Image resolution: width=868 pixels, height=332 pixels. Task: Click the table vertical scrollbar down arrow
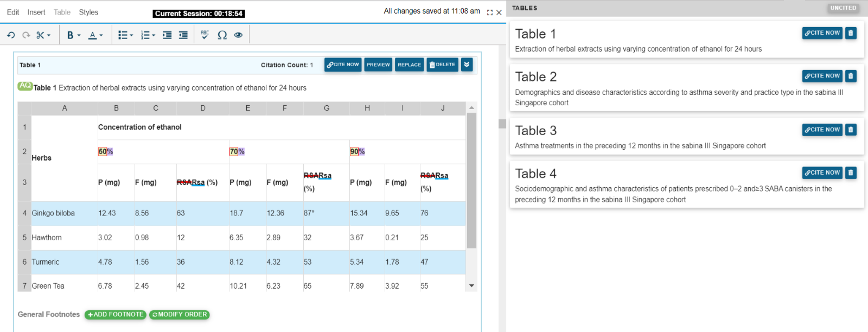471,285
